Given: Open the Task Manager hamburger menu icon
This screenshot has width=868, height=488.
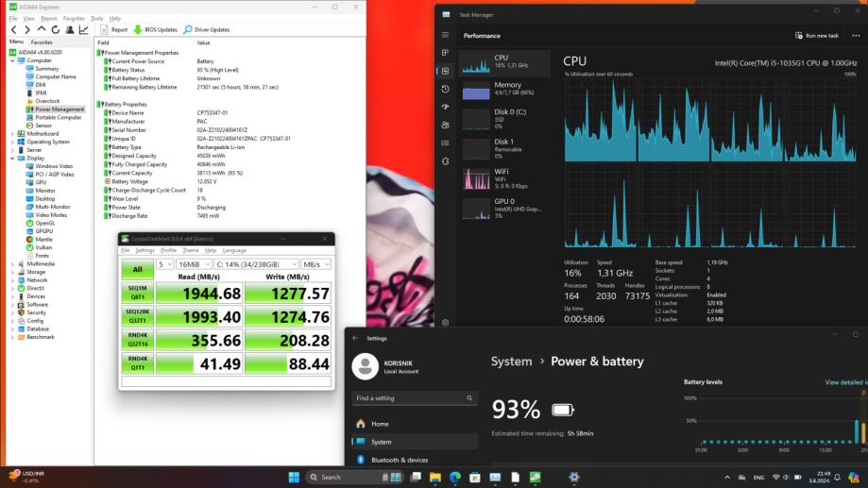Looking at the screenshot, I should tap(445, 35).
